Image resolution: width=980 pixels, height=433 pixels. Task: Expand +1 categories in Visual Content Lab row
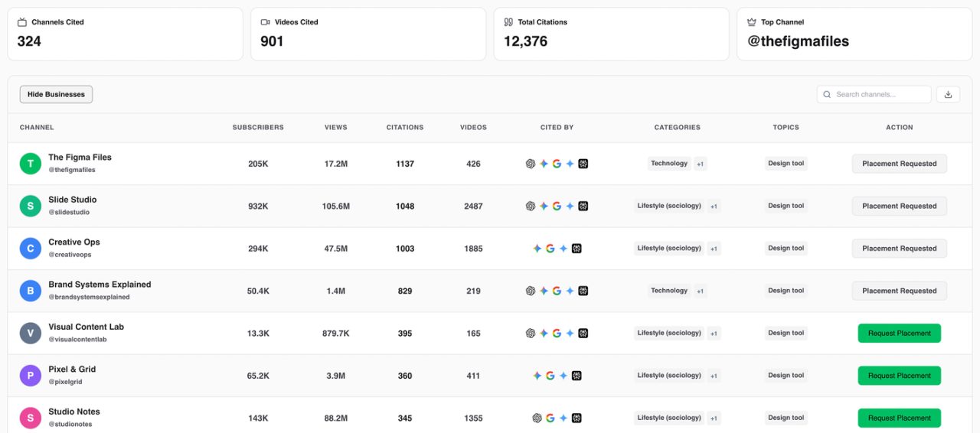coord(714,333)
